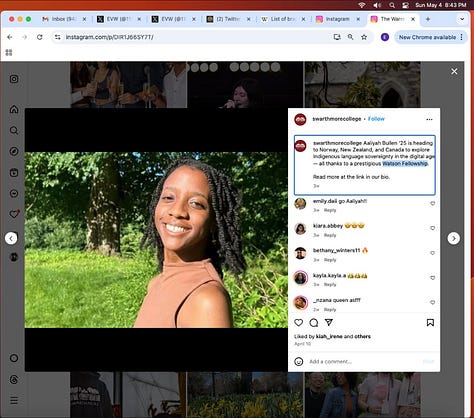Reload the page

coord(39,37)
